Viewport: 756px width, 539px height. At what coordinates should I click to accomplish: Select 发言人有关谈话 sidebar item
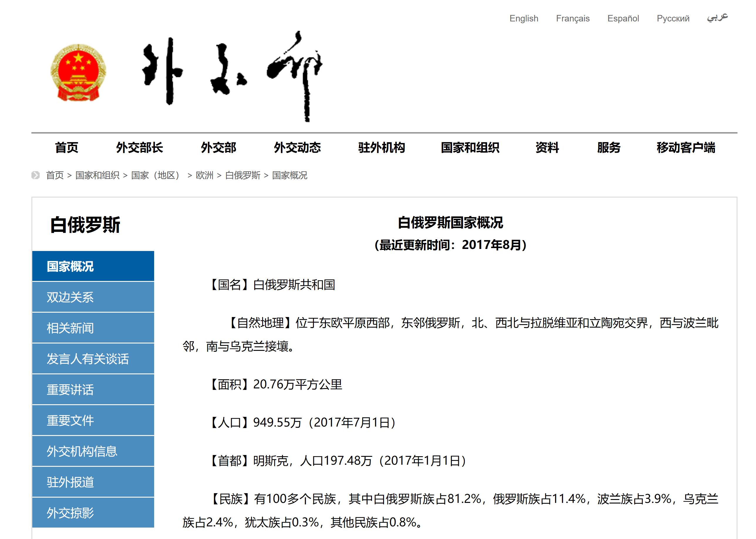click(93, 359)
